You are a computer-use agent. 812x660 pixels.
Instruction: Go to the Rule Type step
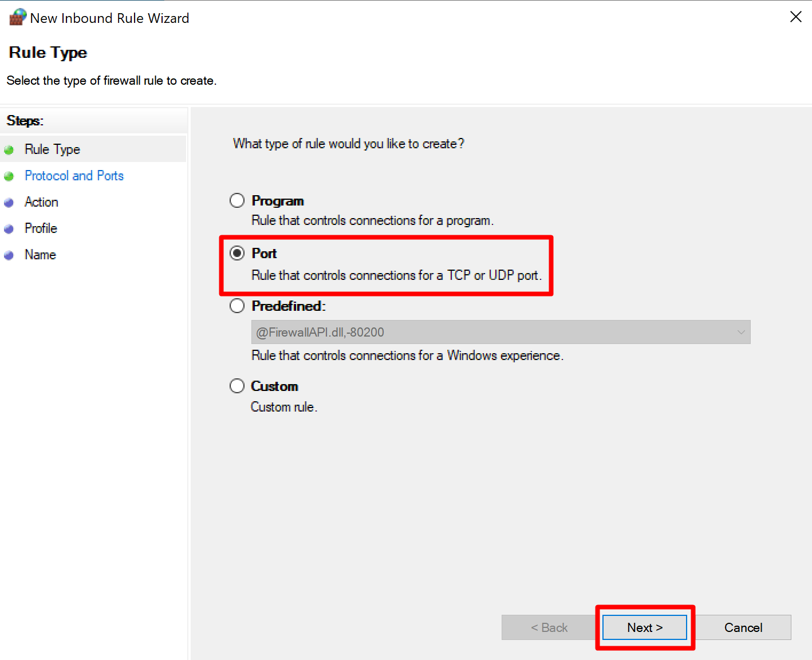click(x=52, y=149)
